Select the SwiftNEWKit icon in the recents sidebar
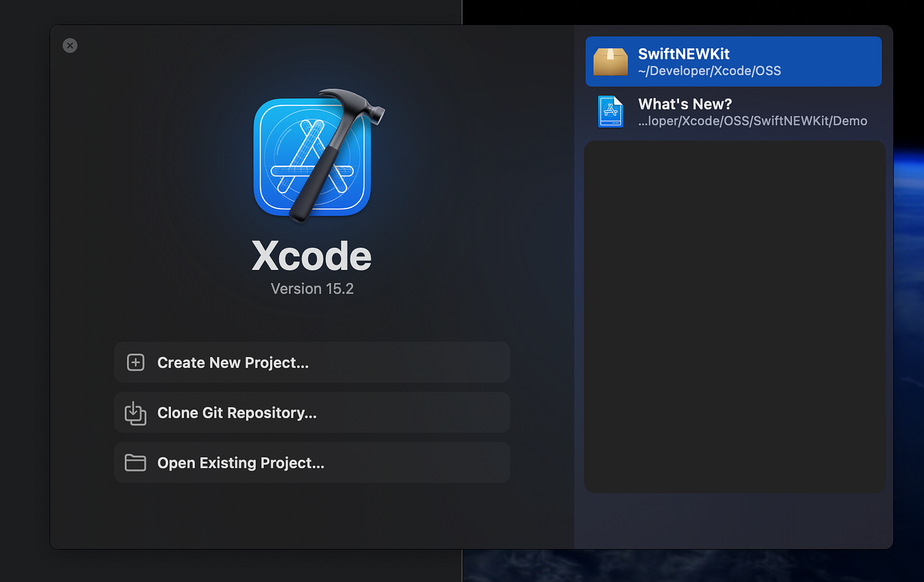 (610, 61)
